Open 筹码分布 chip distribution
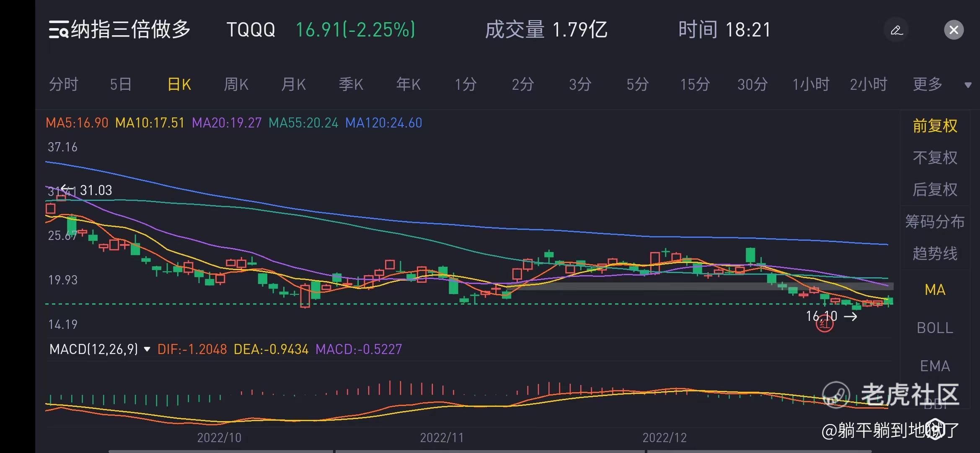The image size is (980, 453). tap(935, 221)
